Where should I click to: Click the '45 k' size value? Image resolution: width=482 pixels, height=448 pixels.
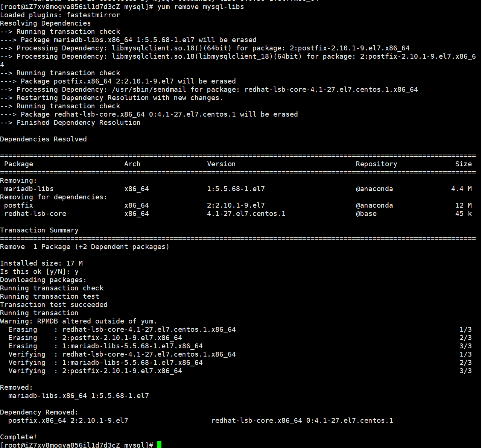[x=464, y=214]
